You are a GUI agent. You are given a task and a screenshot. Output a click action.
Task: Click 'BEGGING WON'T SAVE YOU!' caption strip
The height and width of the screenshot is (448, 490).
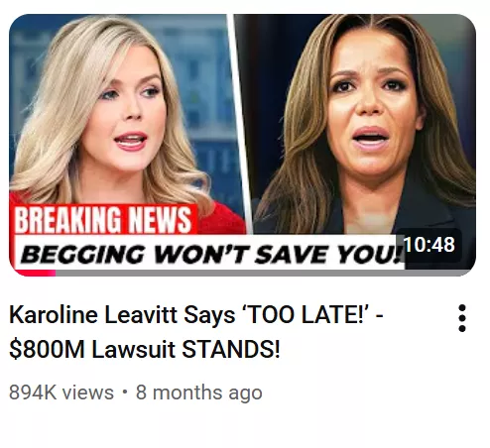[x=210, y=255]
